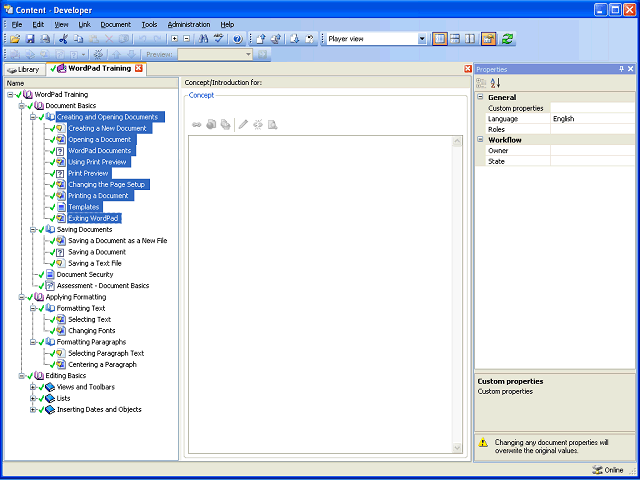Image resolution: width=640 pixels, height=480 pixels.
Task: Click the green Refresh arrows icon
Action: [507, 39]
